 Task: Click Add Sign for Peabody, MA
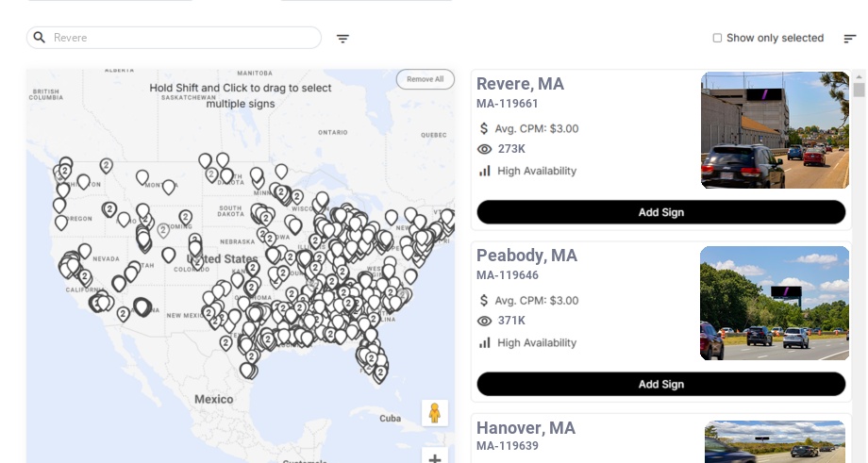(661, 384)
